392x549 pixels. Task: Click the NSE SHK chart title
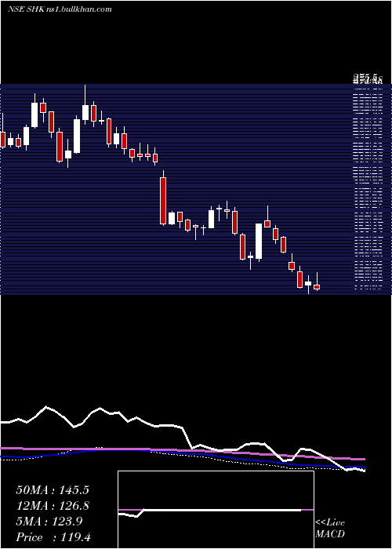pyautogui.click(x=60, y=9)
